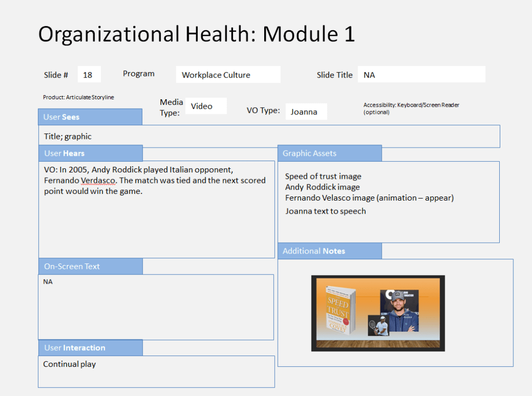Select the Program field "Workplace Culture"
532x396 pixels.
pyautogui.click(x=228, y=75)
